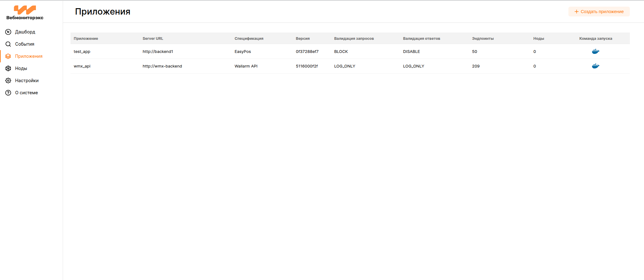Image resolution: width=644 pixels, height=280 pixels.
Task: Click the Приложение column header
Action: (86, 38)
